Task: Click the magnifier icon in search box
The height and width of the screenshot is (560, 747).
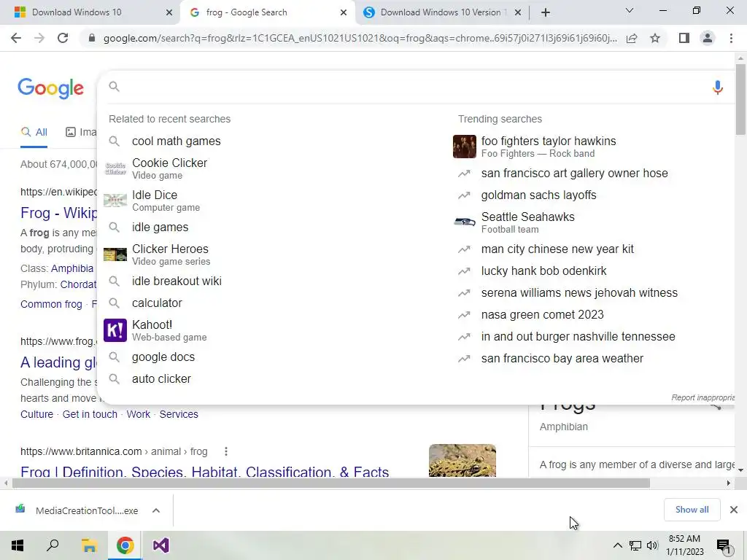Action: click(x=114, y=86)
